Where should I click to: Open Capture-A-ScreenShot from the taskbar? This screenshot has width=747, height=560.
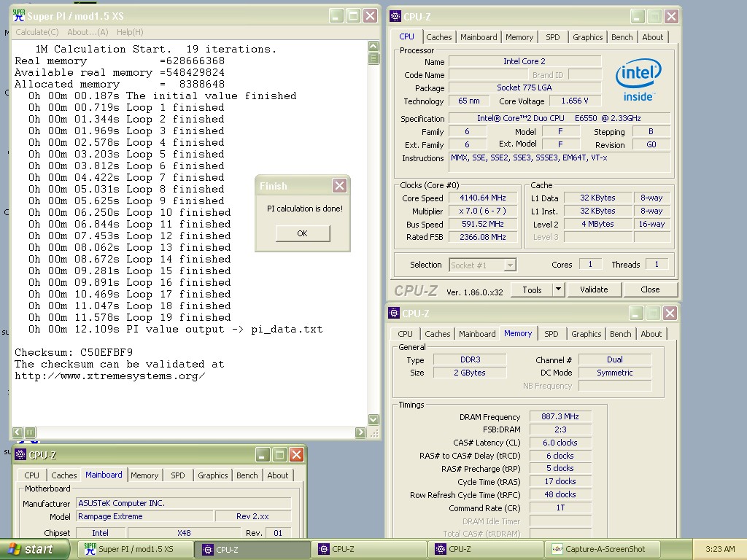[x=603, y=549]
